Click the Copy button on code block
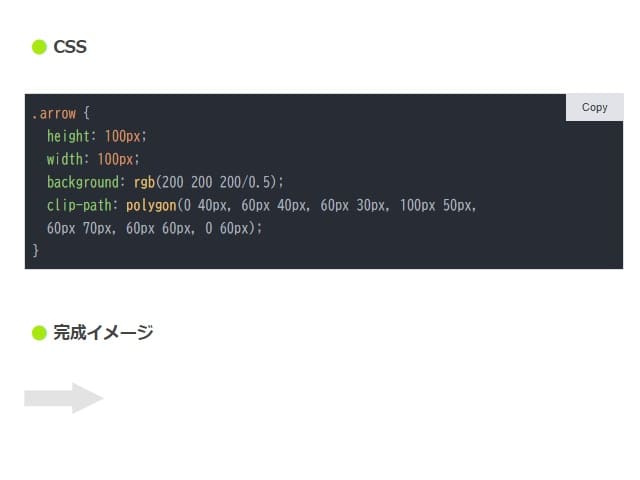640x480 pixels. click(594, 107)
